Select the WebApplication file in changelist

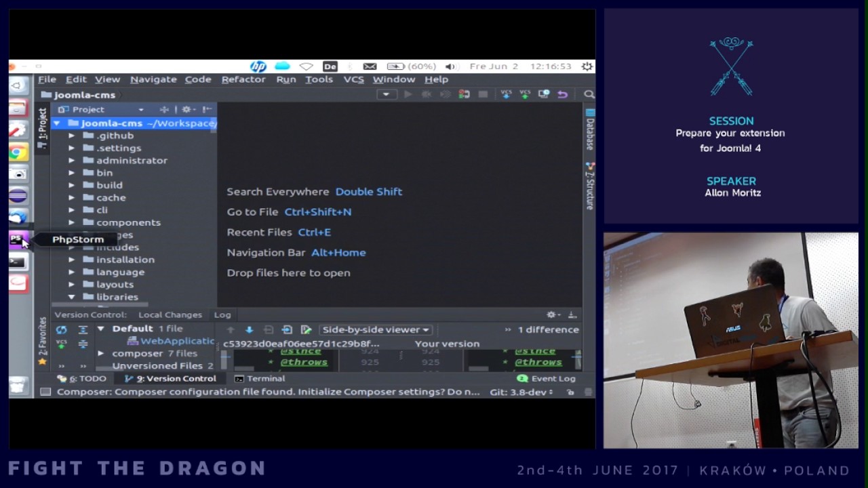[x=170, y=341]
